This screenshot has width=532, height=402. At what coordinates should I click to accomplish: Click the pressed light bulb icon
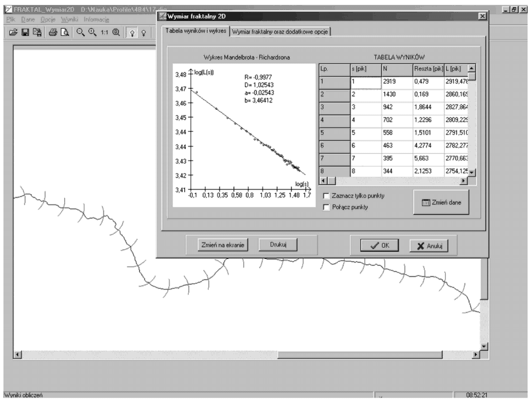pyautogui.click(x=132, y=33)
